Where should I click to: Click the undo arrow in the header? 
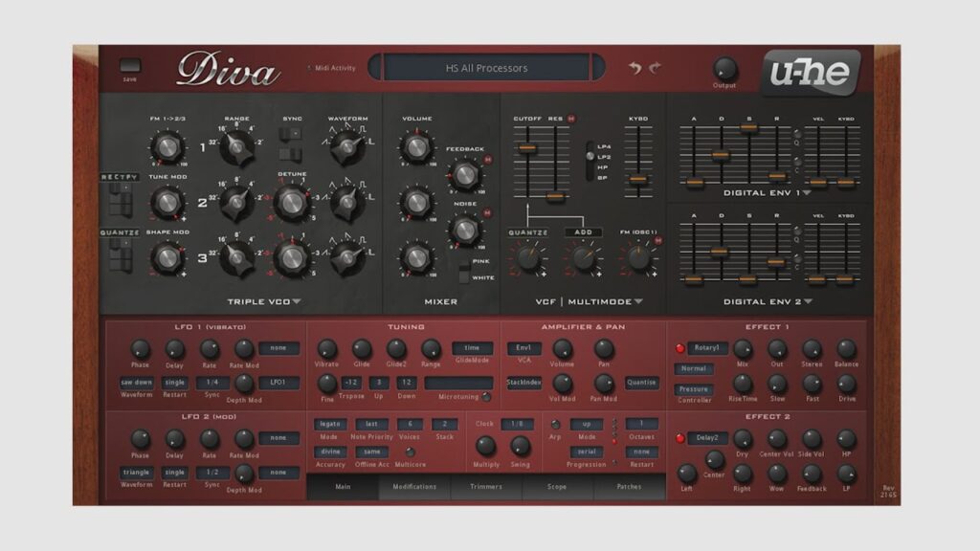point(635,68)
